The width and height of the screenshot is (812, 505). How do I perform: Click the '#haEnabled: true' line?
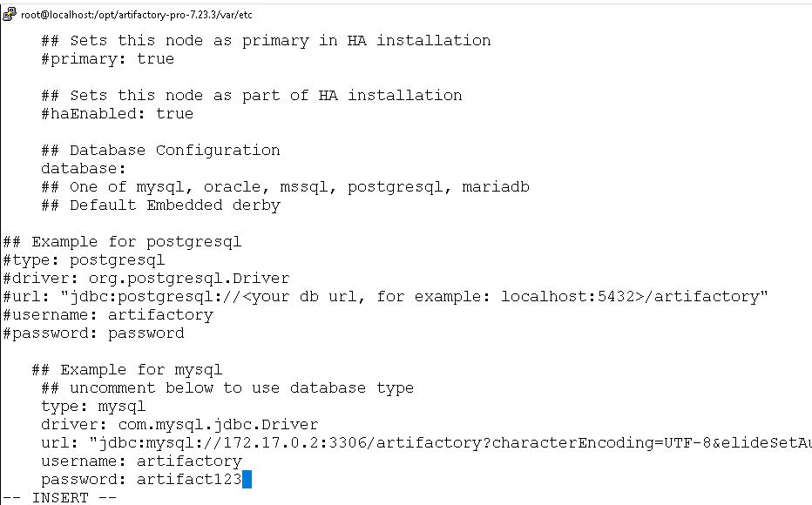[x=117, y=114]
